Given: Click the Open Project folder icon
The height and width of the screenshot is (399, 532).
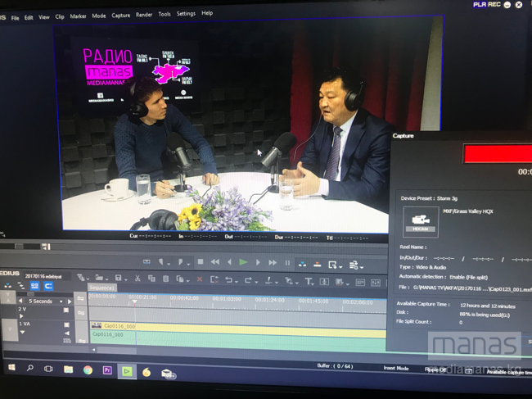Looking at the screenshot, I should (x=99, y=278).
